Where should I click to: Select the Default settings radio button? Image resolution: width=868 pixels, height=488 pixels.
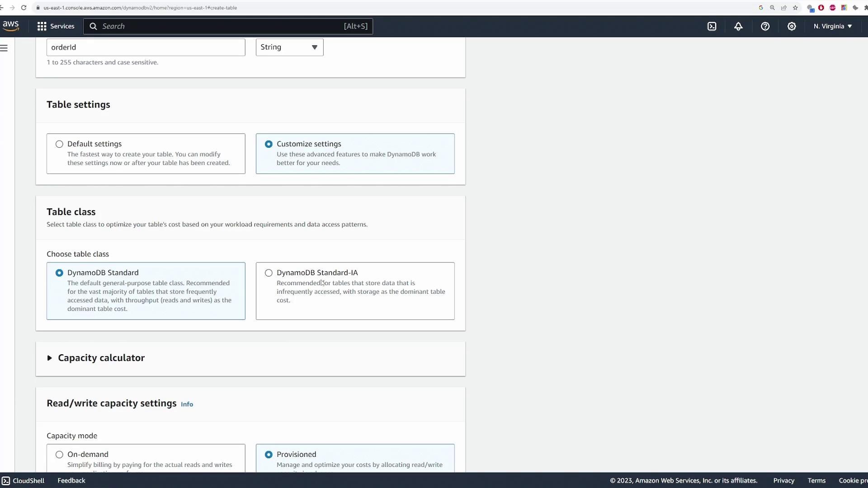tap(59, 144)
